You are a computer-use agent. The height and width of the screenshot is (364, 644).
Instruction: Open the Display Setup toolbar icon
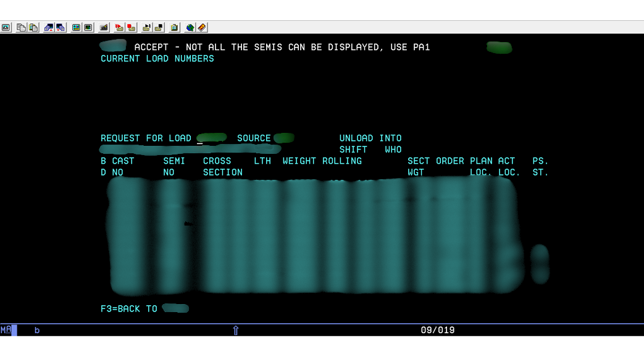[77, 28]
